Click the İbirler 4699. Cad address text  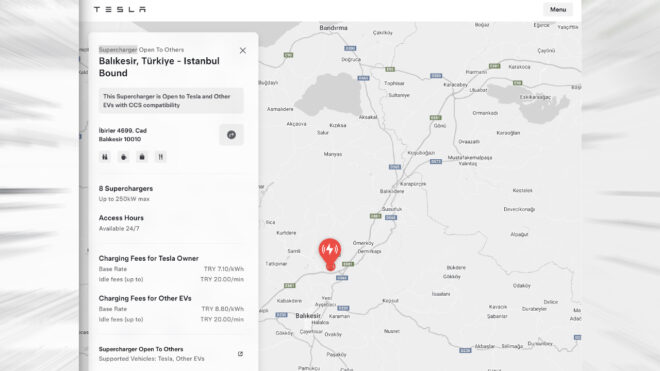(122, 131)
